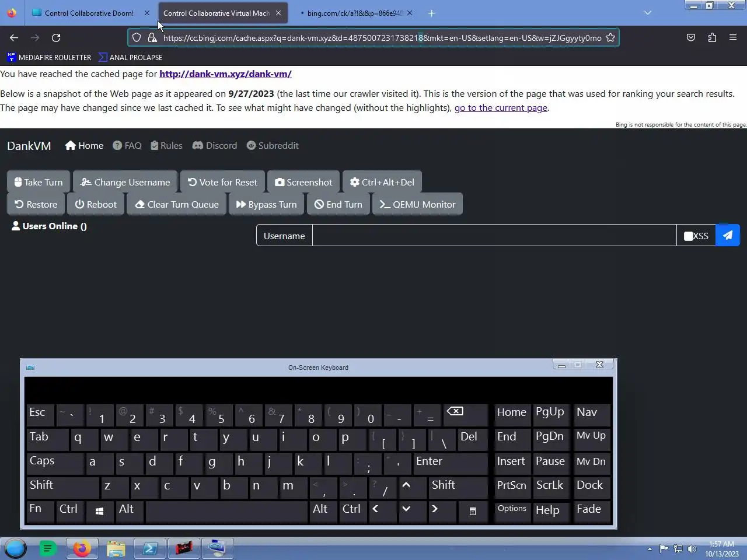The width and height of the screenshot is (747, 560).
Task: Show hidden tray icons arrow
Action: click(x=650, y=548)
